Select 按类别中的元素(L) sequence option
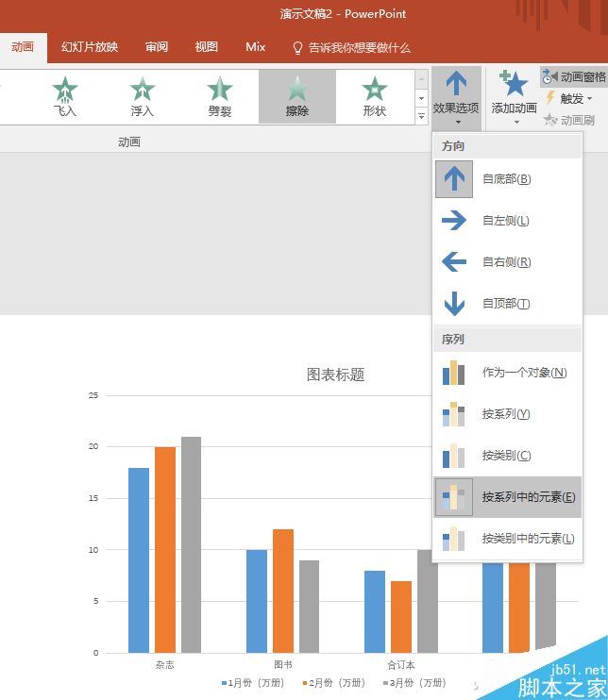This screenshot has width=608, height=700. pos(508,539)
